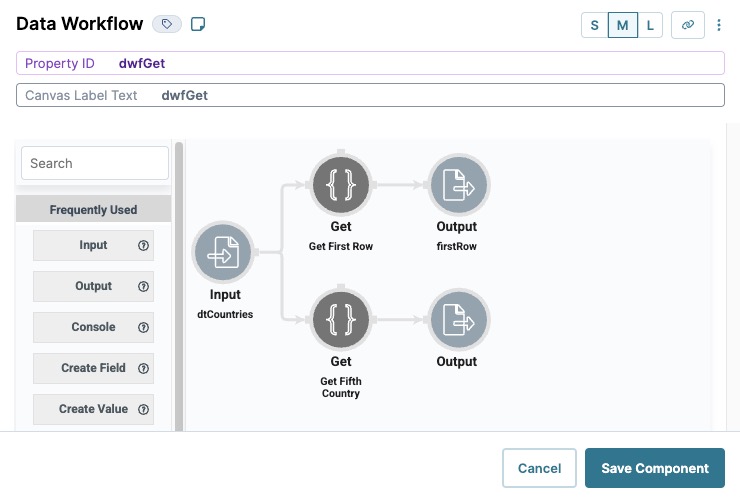The width and height of the screenshot is (740, 497).
Task: Open help icon for Console operator
Action: 143,328
